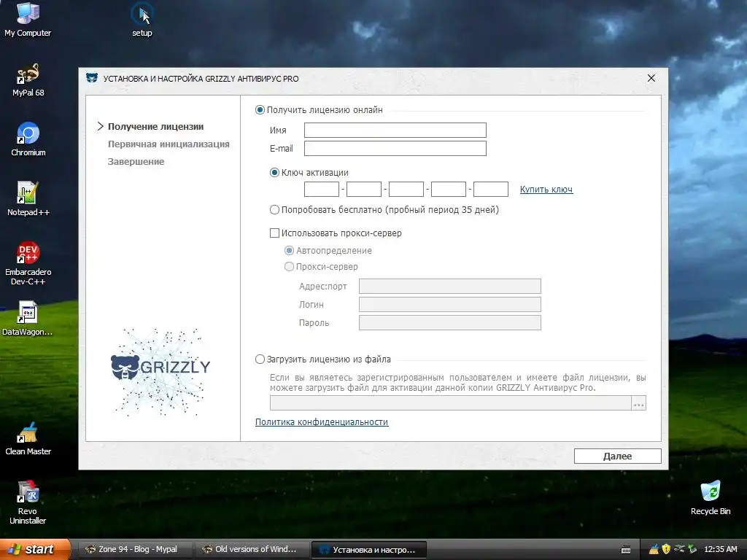
Task: Select the Notepad++ desktop icon
Action: pyautogui.click(x=28, y=199)
